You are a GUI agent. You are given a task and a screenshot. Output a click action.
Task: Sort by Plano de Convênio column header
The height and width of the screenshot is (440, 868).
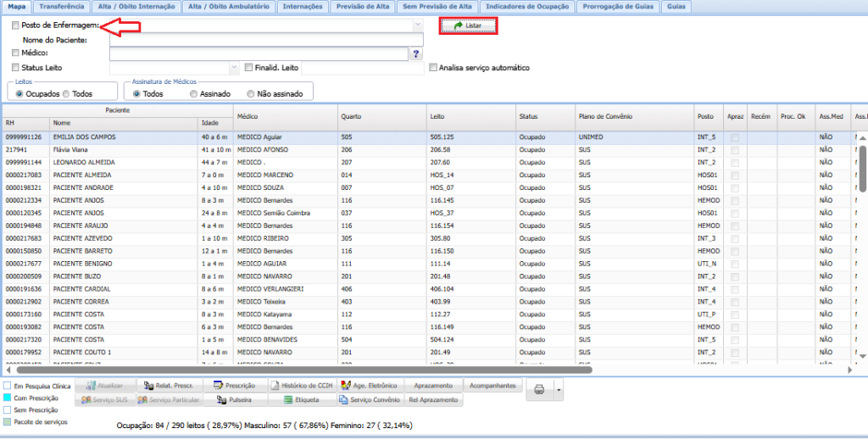pyautogui.click(x=635, y=117)
